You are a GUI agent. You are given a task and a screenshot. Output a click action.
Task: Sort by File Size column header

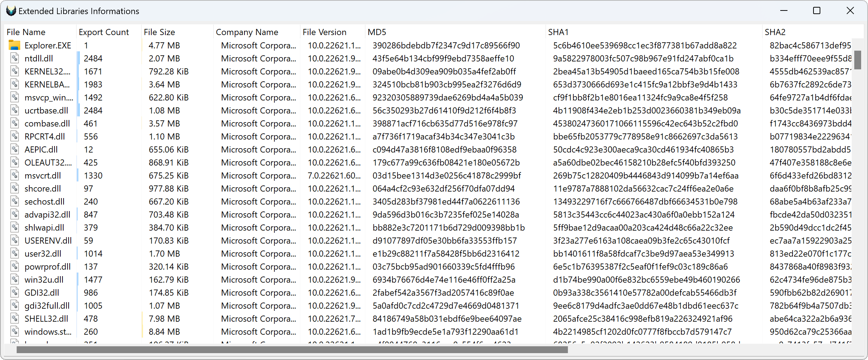(x=177, y=32)
